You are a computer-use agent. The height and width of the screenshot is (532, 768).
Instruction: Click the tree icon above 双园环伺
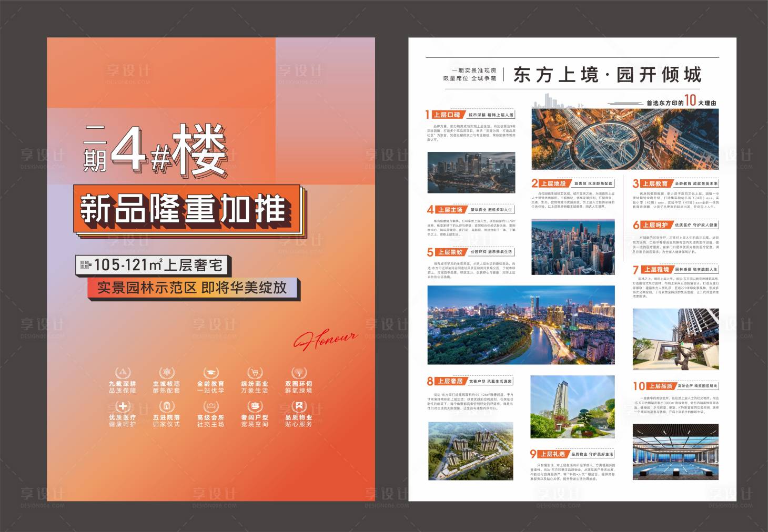[298, 373]
